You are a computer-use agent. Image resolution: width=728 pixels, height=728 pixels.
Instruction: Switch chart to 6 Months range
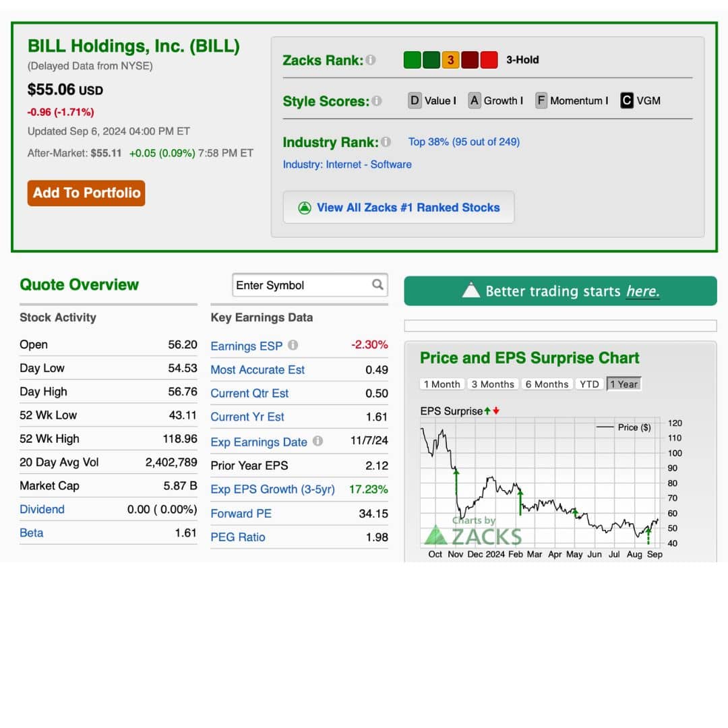[x=547, y=384]
